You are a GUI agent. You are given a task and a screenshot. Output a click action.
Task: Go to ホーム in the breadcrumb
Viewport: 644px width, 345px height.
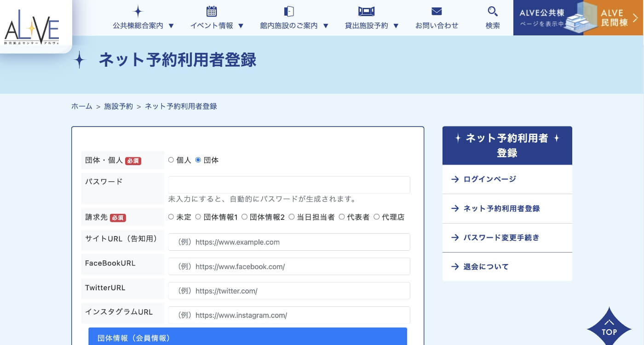(82, 106)
